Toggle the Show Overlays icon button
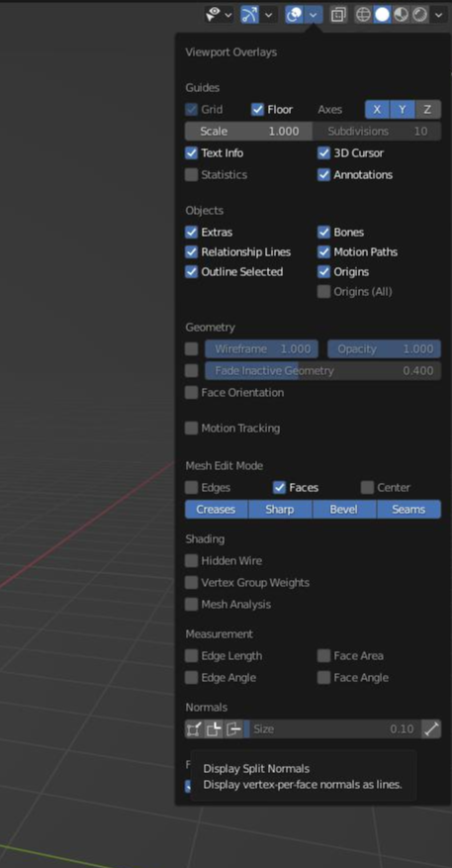The width and height of the screenshot is (452, 868). click(295, 15)
